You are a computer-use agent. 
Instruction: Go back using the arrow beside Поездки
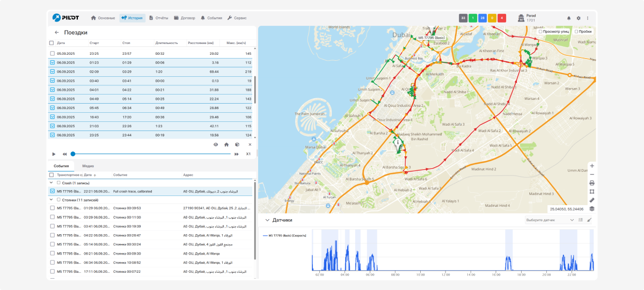click(x=57, y=32)
